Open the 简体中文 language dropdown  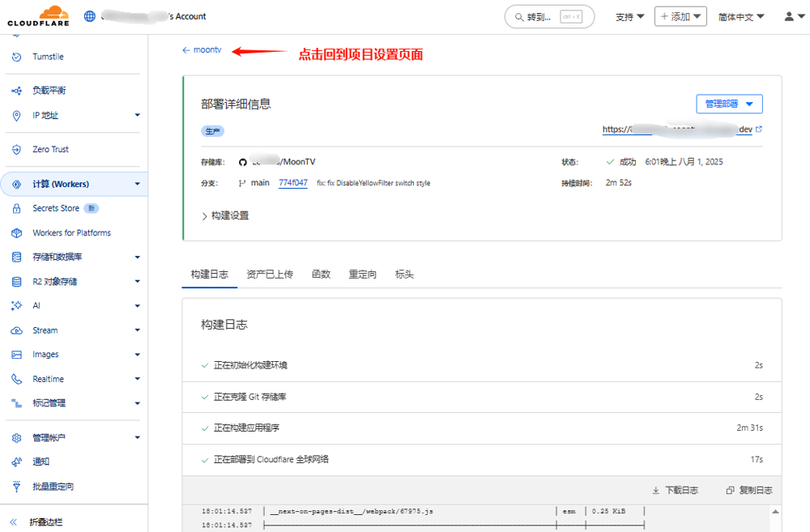click(740, 16)
